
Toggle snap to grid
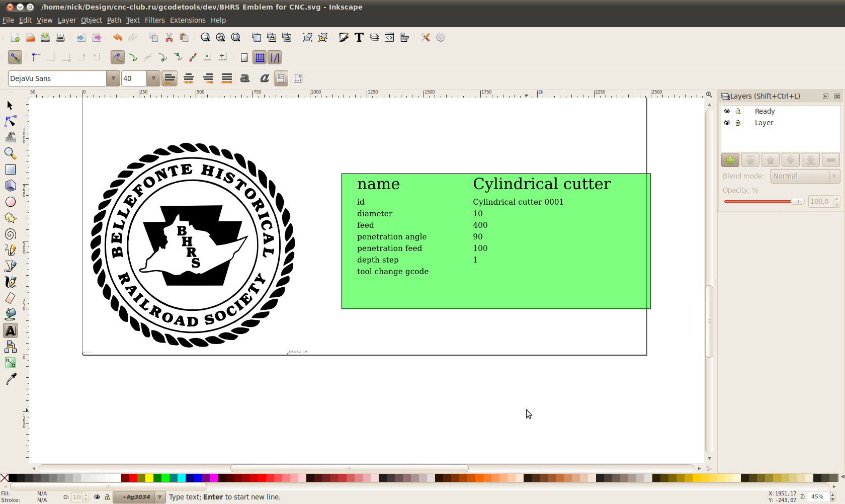pyautogui.click(x=260, y=57)
